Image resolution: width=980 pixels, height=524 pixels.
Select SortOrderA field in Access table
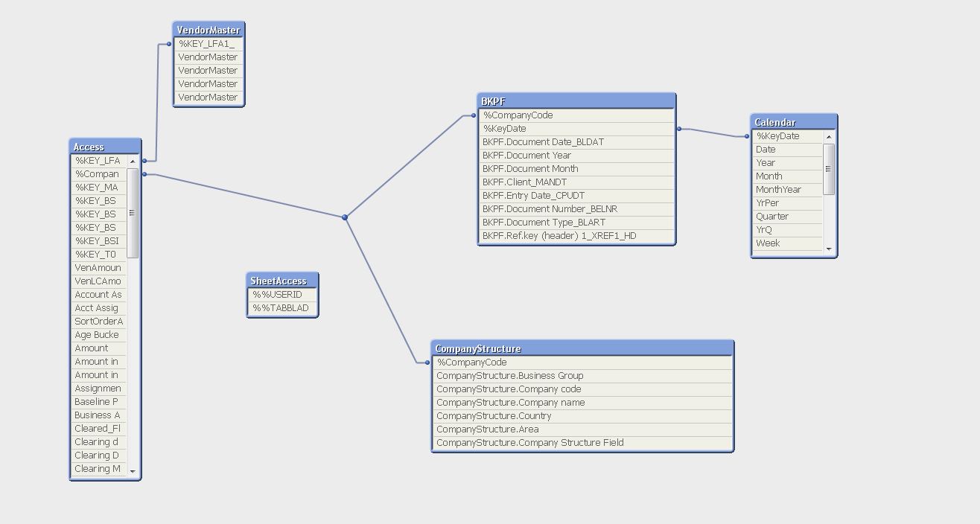100,322
